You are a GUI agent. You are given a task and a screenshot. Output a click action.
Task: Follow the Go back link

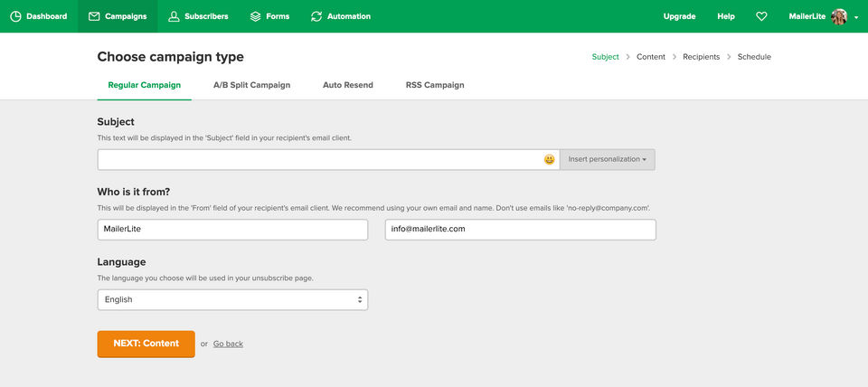coord(228,344)
